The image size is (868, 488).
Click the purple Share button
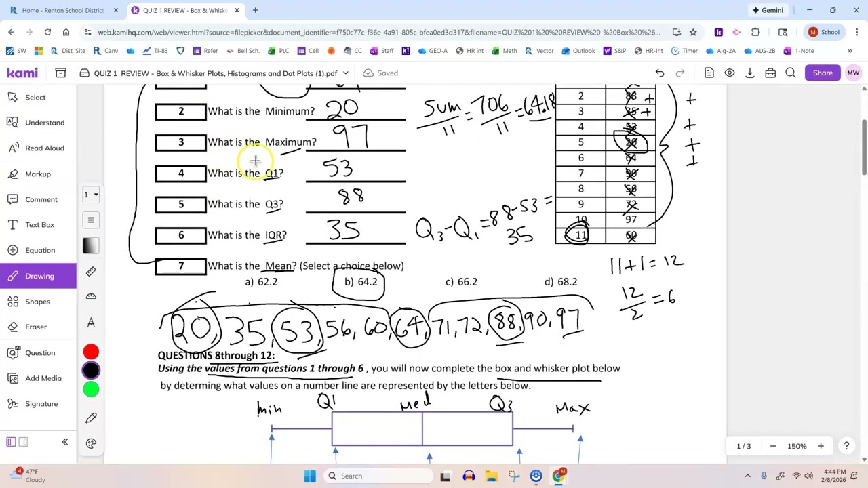(823, 73)
